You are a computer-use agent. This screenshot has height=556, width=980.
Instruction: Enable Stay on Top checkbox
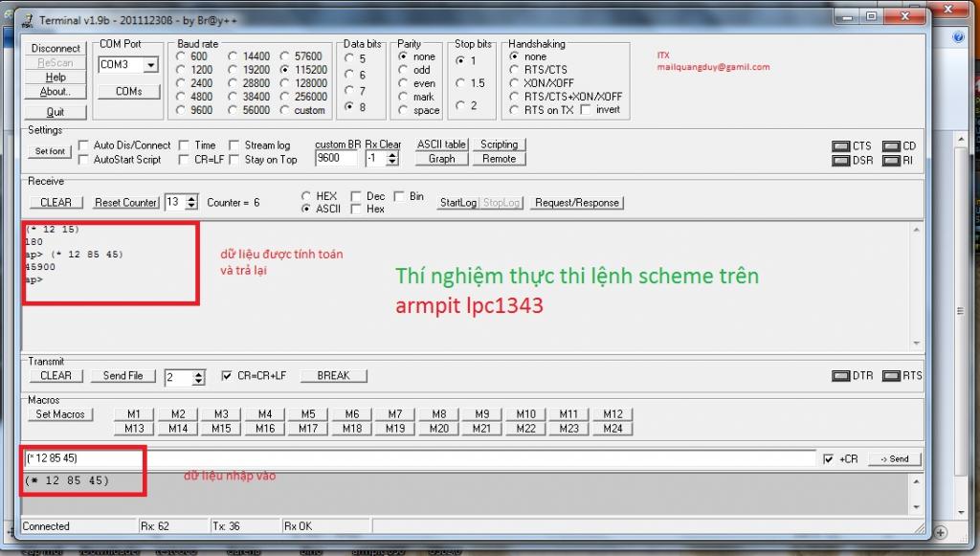[x=234, y=159]
